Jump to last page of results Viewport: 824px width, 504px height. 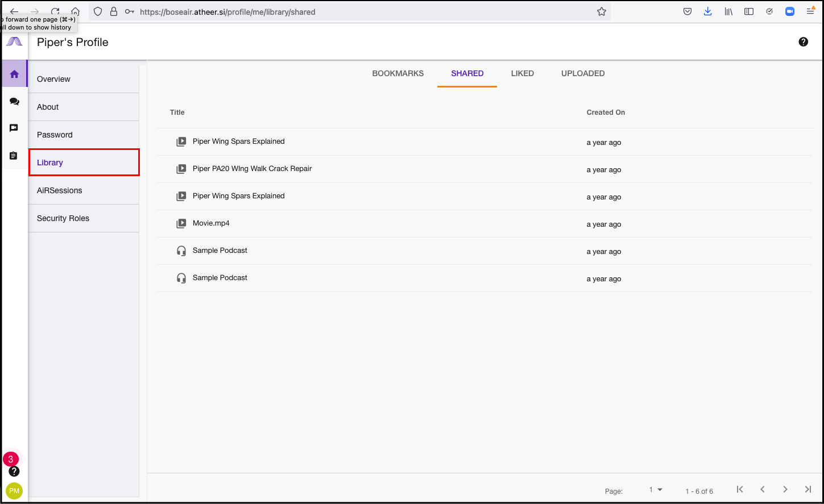coord(808,489)
